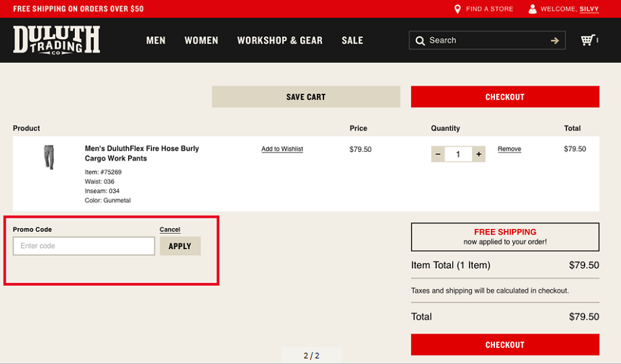Click the quantity value field
The image size is (621, 364).
pos(459,154)
